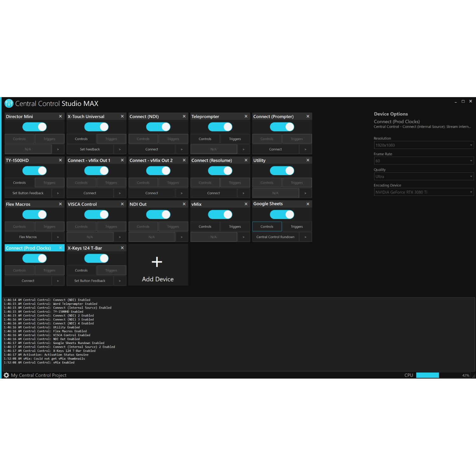Toggle the vMix enable switch

[x=220, y=215]
